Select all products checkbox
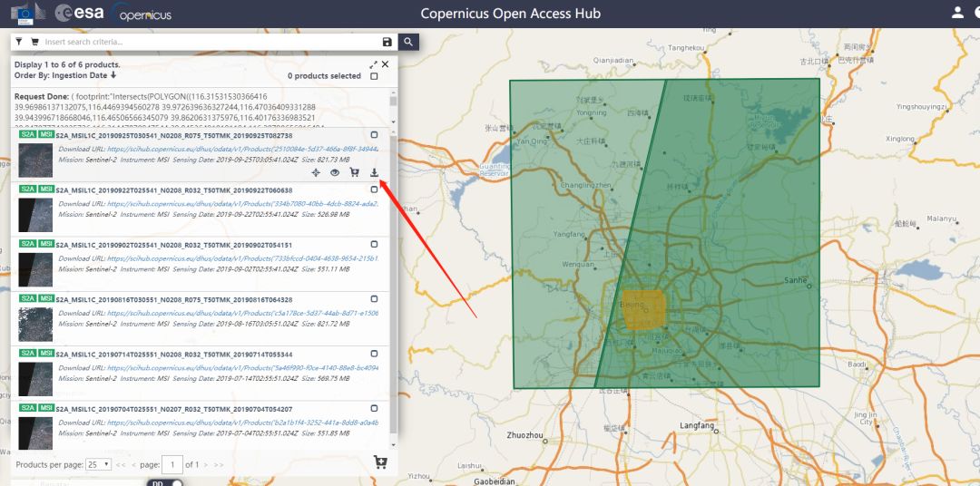The width and height of the screenshot is (980, 486). point(374,76)
